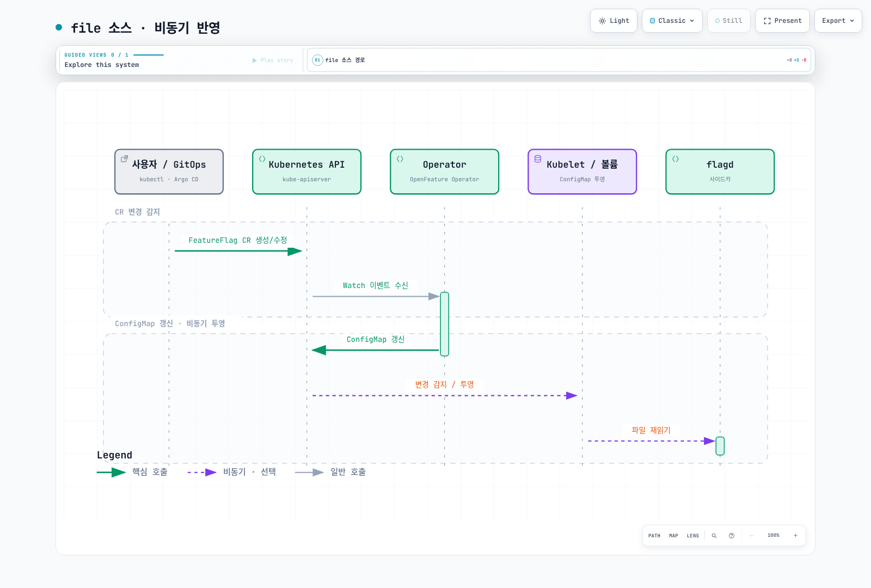The height and width of the screenshot is (588, 871).
Task: Expand the Export dropdown menu
Action: 838,21
